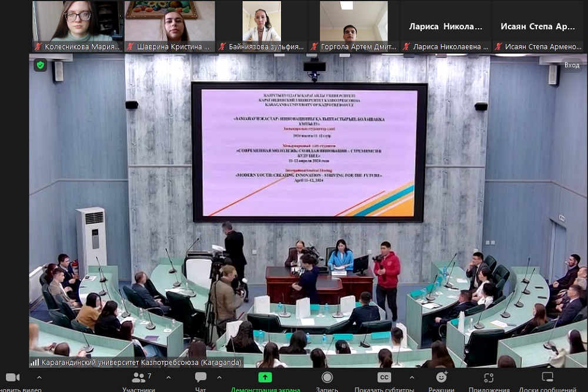Toggle meeting recording (Запись)
588x392 pixels.
pyautogui.click(x=327, y=377)
